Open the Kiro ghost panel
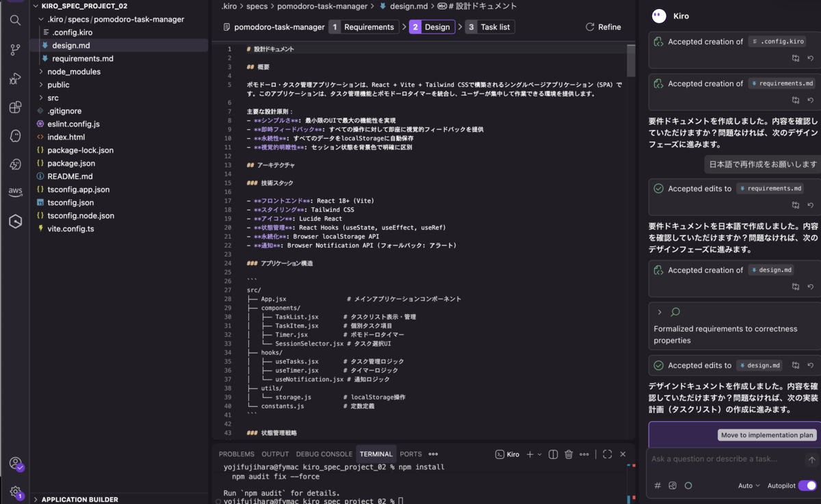821x504 pixels. coord(15,136)
